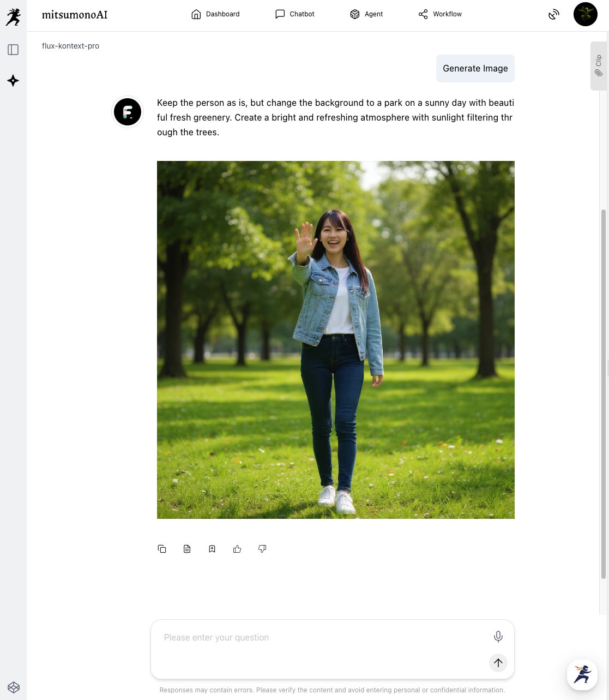
Task: Copy the response with copy icon
Action: pyautogui.click(x=162, y=549)
